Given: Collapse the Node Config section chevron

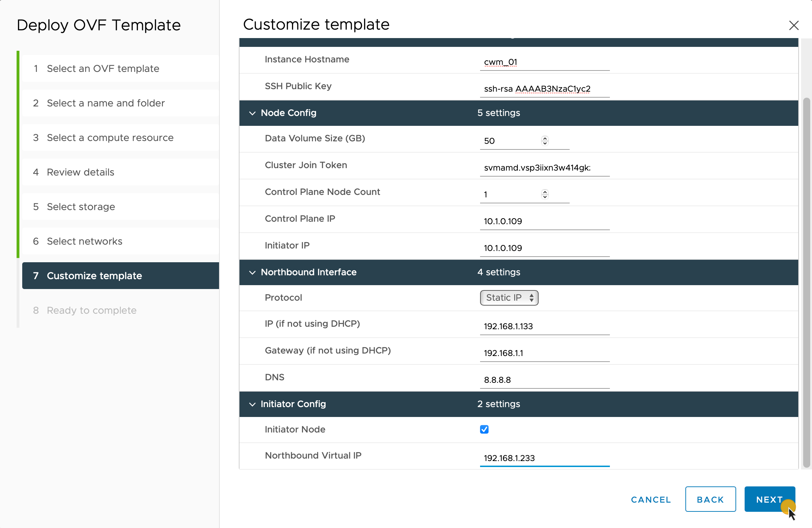Looking at the screenshot, I should pyautogui.click(x=252, y=113).
